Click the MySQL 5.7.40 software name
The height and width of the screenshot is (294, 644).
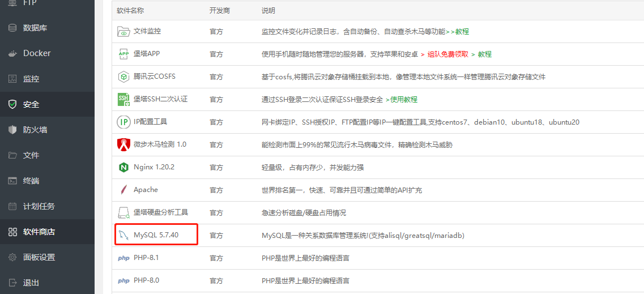click(156, 235)
